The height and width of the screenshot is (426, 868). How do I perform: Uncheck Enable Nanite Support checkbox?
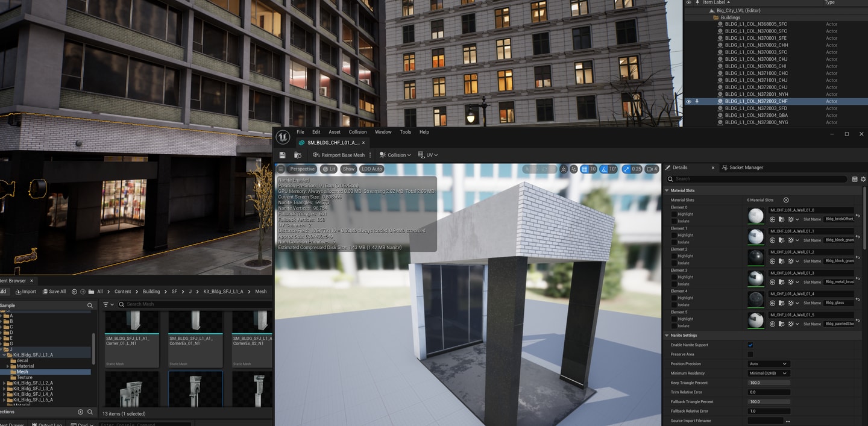[750, 345]
